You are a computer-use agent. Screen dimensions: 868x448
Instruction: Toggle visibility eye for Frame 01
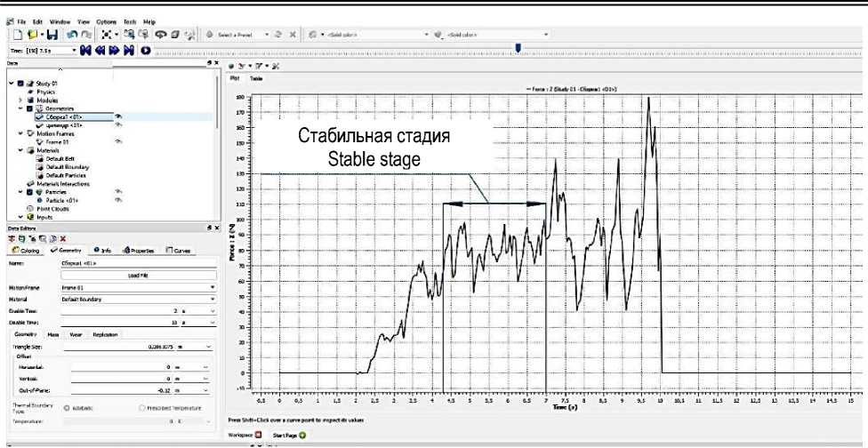[118, 141]
